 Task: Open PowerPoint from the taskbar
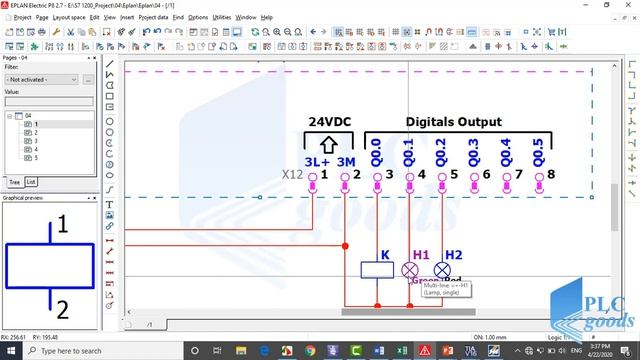(x=448, y=351)
